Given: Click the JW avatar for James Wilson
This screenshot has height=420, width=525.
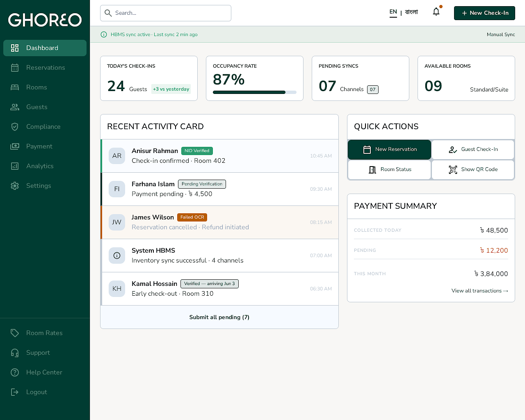Looking at the screenshot, I should pos(117,222).
